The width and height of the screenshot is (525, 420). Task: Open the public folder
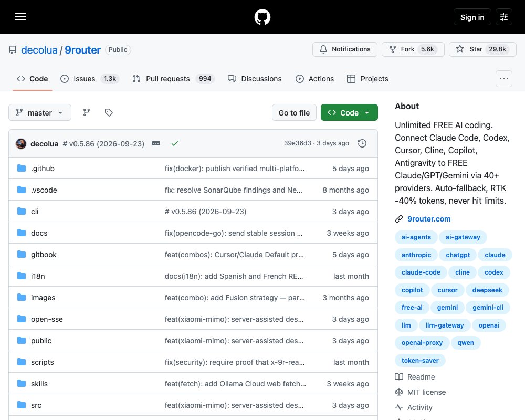(41, 341)
